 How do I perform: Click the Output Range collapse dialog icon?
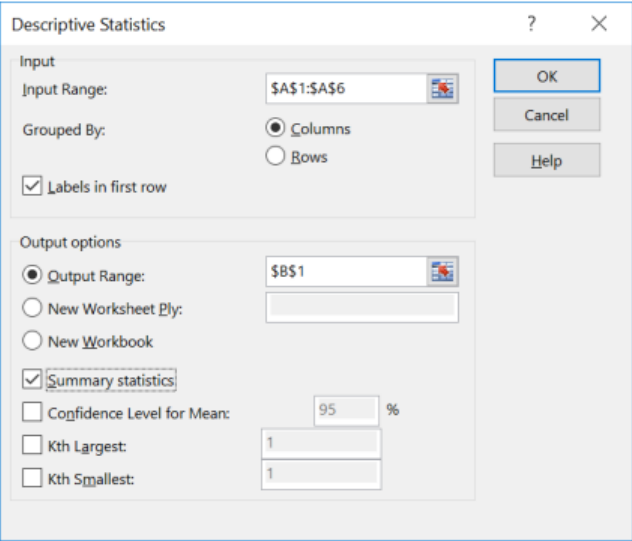(x=441, y=271)
